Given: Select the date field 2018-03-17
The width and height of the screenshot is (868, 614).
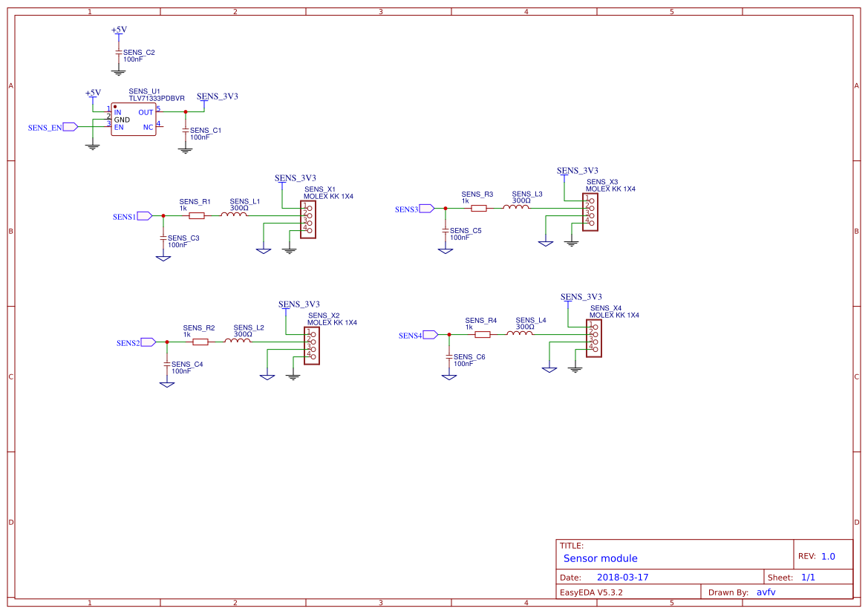Looking at the screenshot, I should point(622,577).
